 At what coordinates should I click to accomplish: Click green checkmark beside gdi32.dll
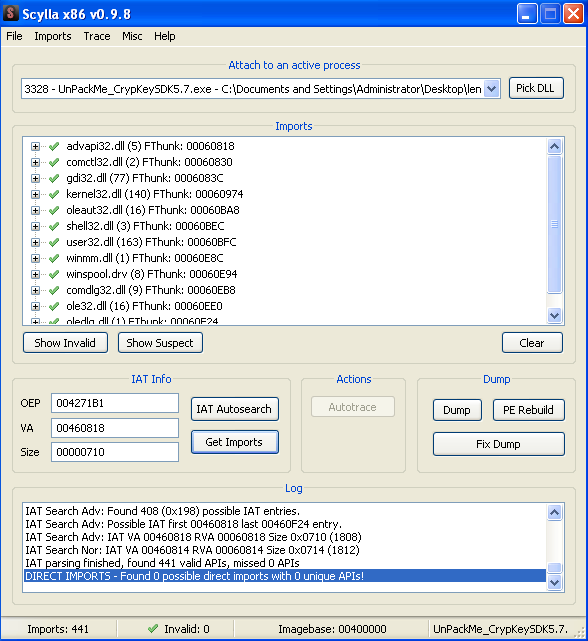[54, 178]
